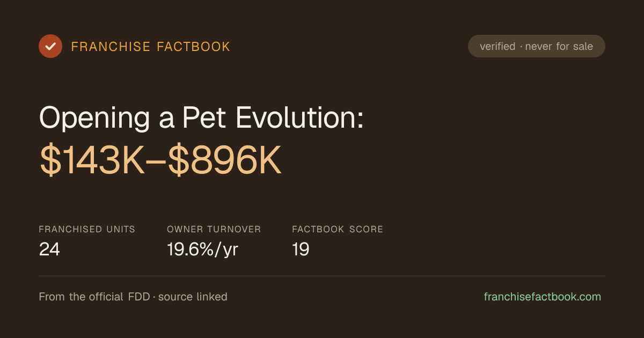Click the franchised units value 24

pos(49,249)
